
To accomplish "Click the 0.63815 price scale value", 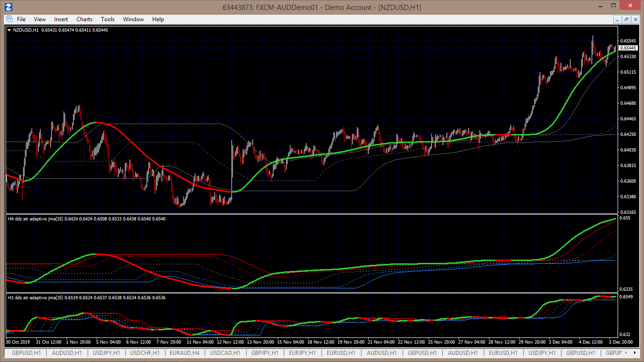I will click(628, 166).
